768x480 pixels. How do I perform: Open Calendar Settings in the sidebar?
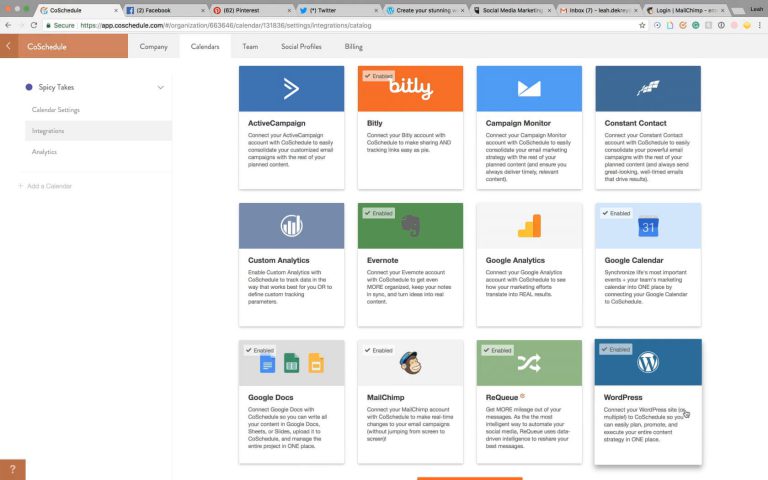click(56, 110)
